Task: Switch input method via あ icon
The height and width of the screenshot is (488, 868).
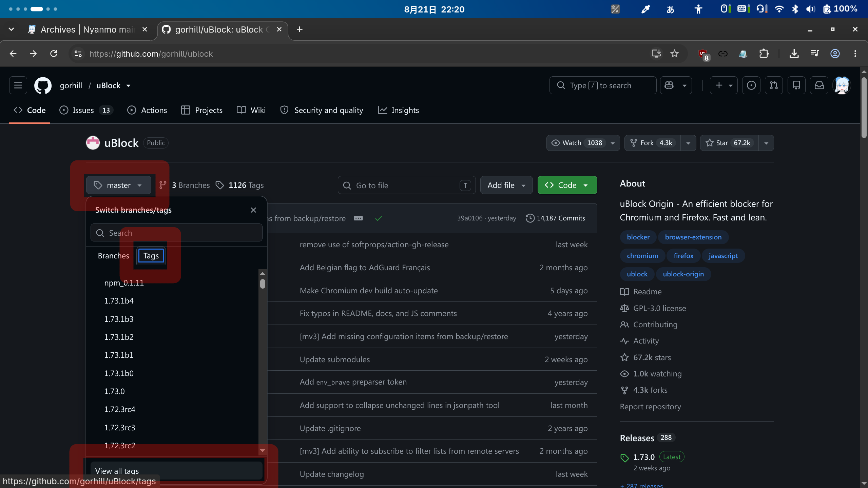Action: click(670, 9)
